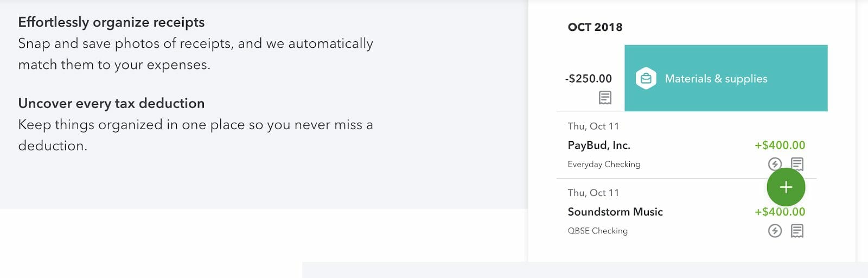Click the Thu, Oct 11 date above PayBud
This screenshot has width=868, height=278.
pos(593,126)
